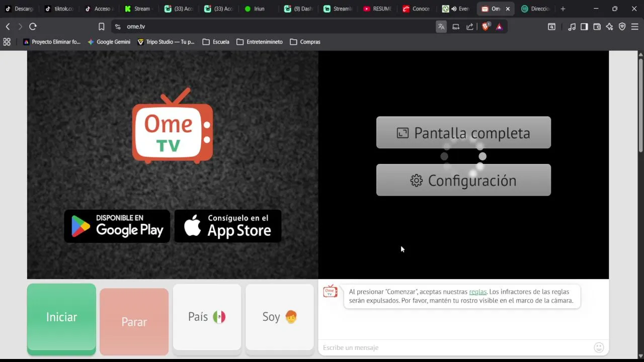Switch to the Streamla tab

click(x=338, y=9)
